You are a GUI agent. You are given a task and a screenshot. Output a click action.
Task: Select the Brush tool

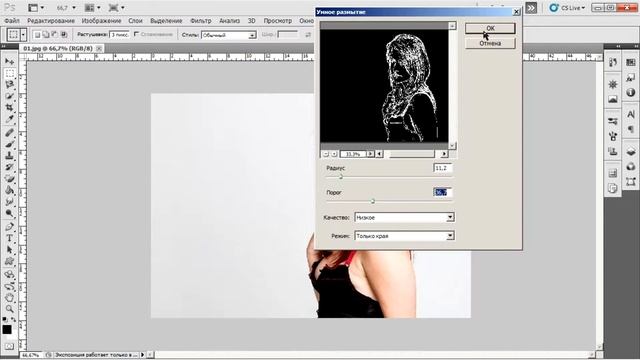tap(9, 144)
